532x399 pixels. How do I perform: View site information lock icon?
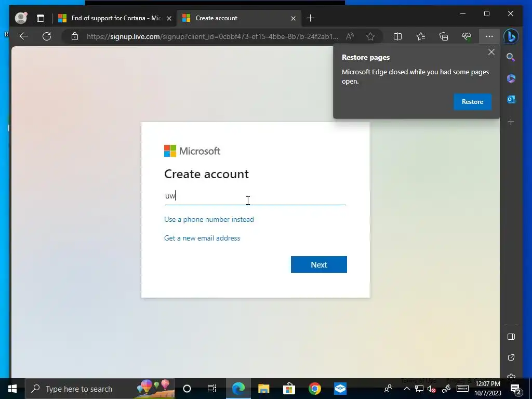(75, 36)
